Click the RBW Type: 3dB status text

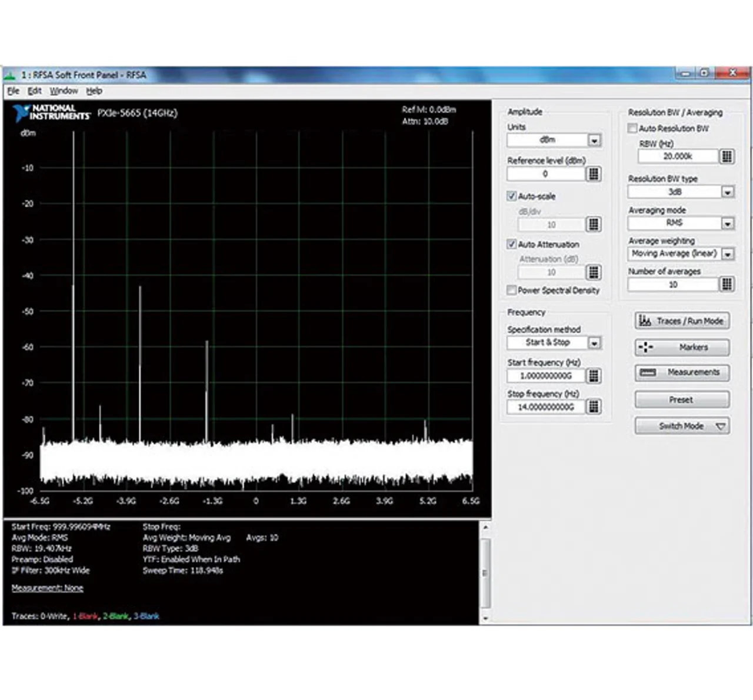coord(170,549)
